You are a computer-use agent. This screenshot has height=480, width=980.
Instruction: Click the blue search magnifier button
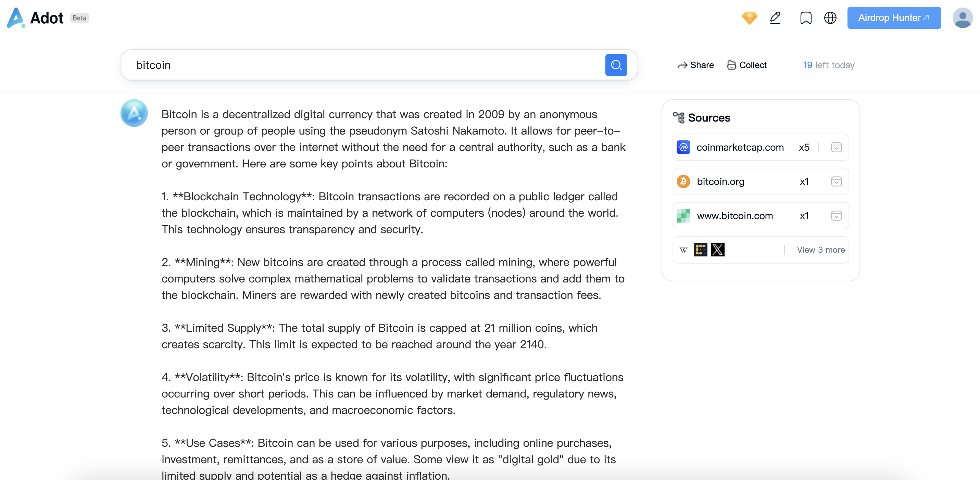(x=616, y=65)
